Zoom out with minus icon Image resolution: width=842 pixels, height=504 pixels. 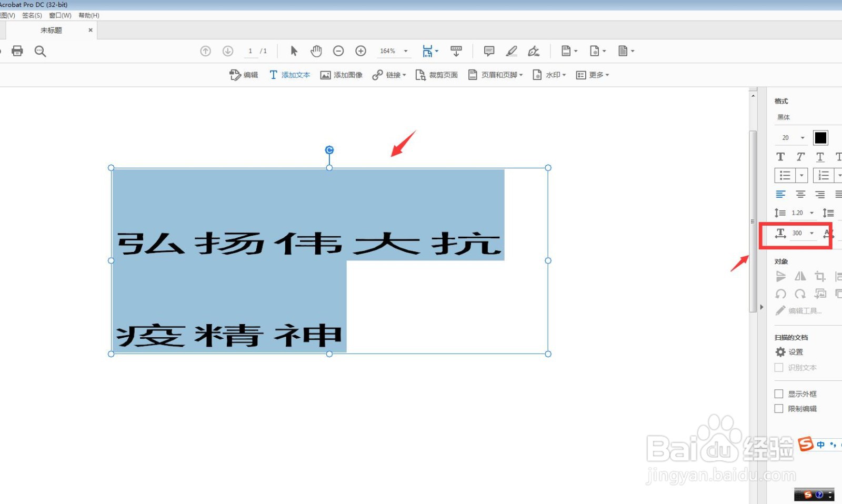point(338,51)
